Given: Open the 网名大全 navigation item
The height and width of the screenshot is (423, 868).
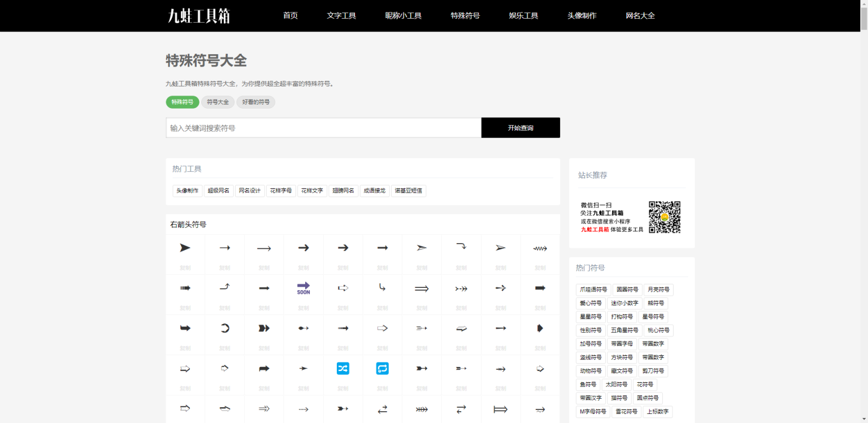Looking at the screenshot, I should (x=640, y=15).
